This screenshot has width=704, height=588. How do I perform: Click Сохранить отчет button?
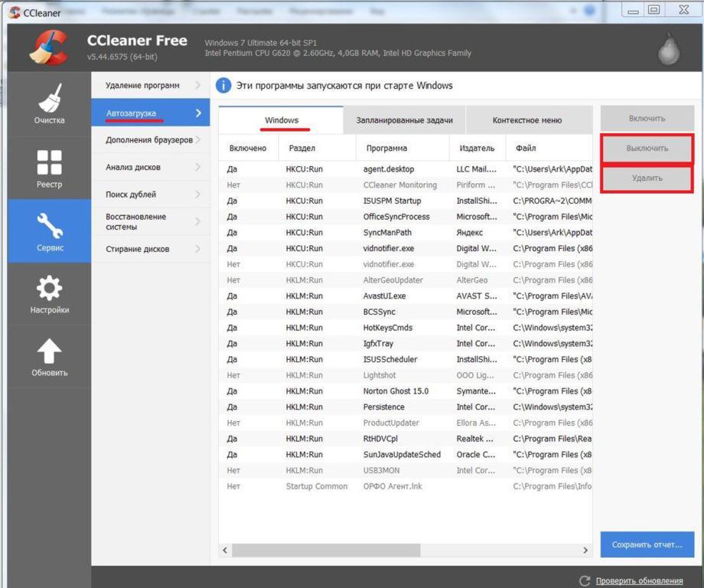[647, 544]
